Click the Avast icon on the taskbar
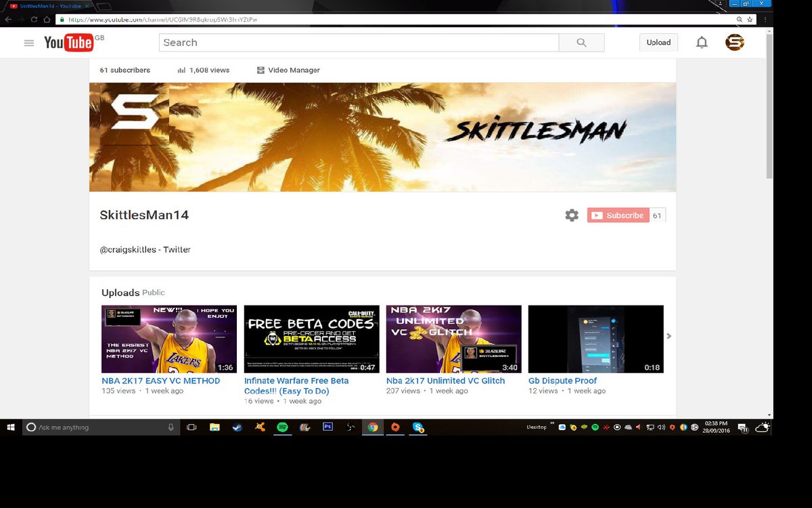The width and height of the screenshot is (812, 508). click(260, 427)
